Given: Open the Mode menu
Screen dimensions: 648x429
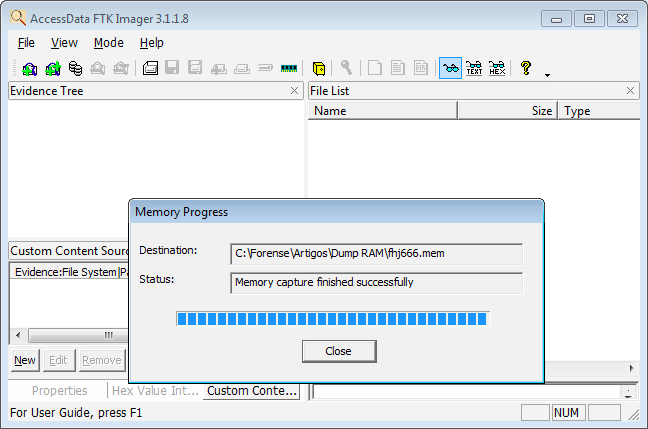Looking at the screenshot, I should [x=109, y=43].
